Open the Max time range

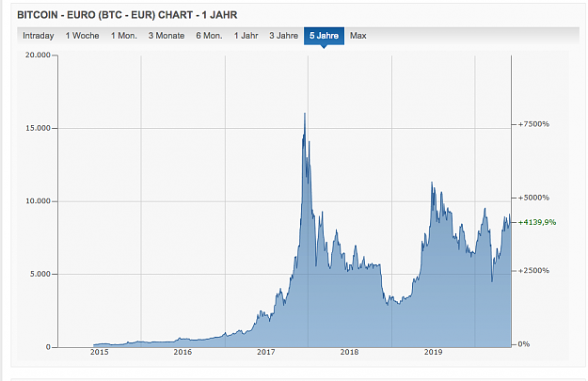click(358, 36)
